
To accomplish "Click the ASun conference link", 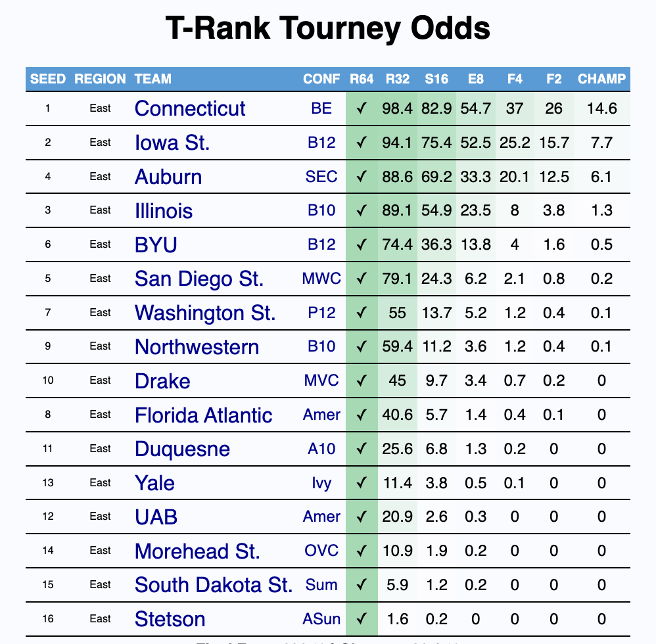I will [321, 619].
